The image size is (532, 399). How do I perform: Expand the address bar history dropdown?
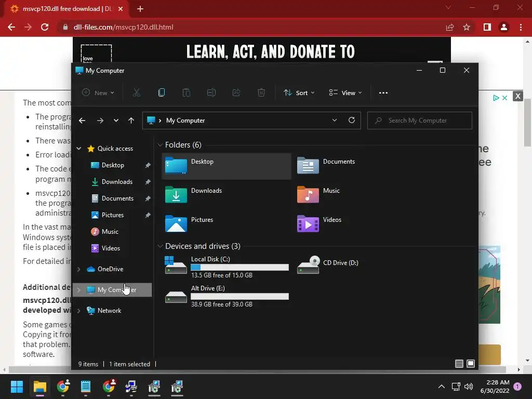pos(335,120)
